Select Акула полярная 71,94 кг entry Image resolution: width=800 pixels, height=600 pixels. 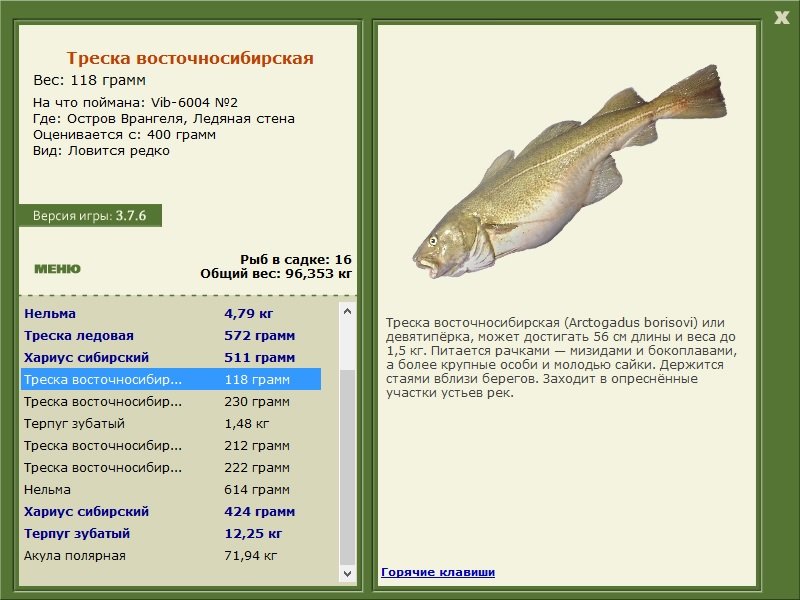pyautogui.click(x=170, y=555)
